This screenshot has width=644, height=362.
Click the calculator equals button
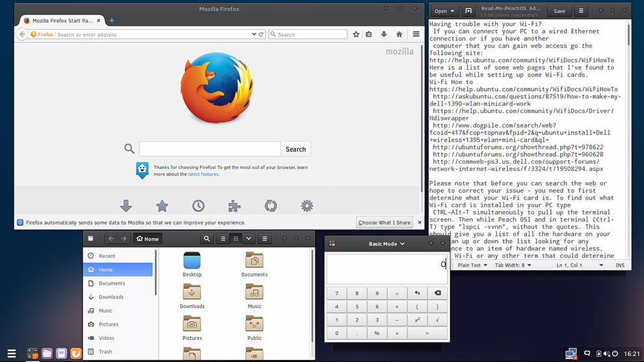[427, 333]
